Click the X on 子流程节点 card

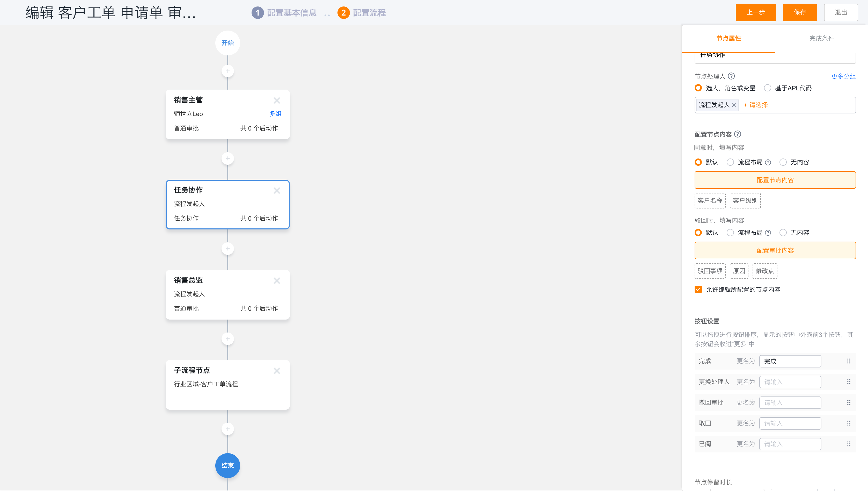[x=277, y=371]
